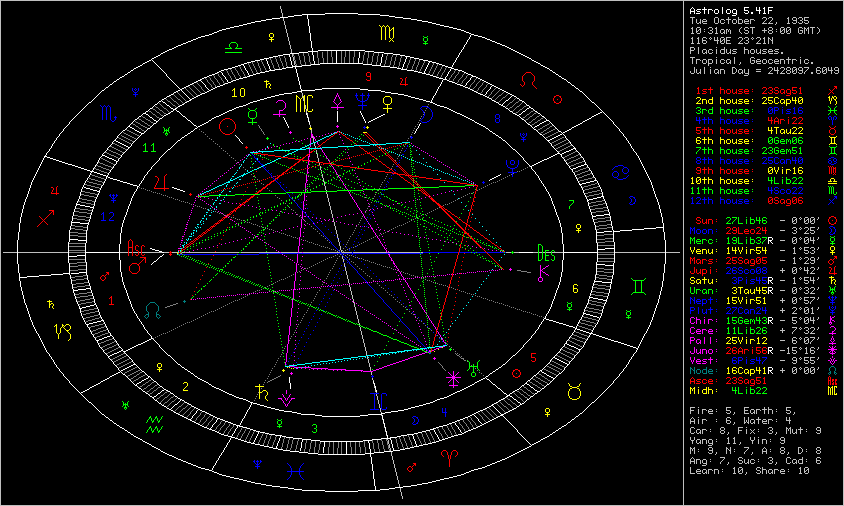Select the Chiron glyph near the Descendant
The height and width of the screenshot is (506, 844).
coord(543,270)
